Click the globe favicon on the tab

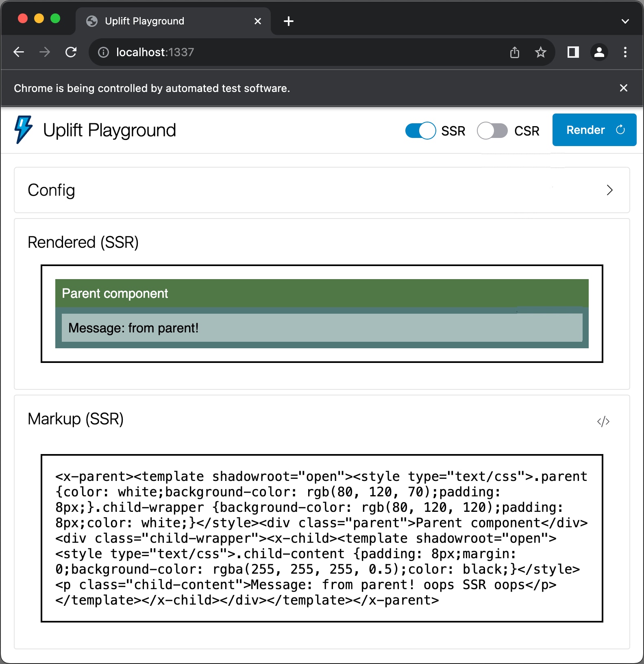click(92, 21)
